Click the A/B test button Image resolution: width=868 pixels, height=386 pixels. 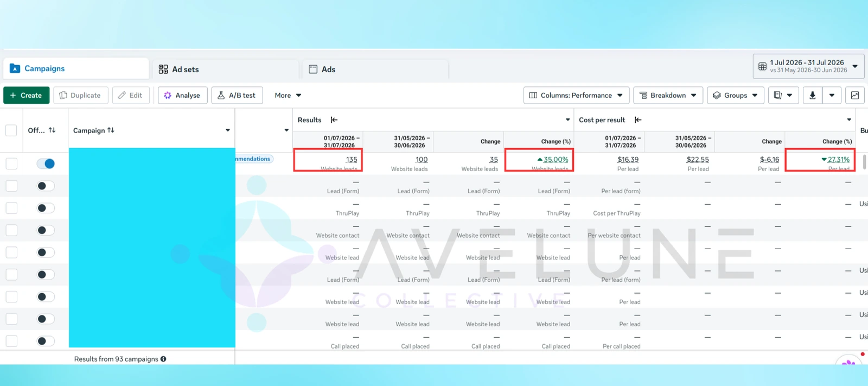237,95
